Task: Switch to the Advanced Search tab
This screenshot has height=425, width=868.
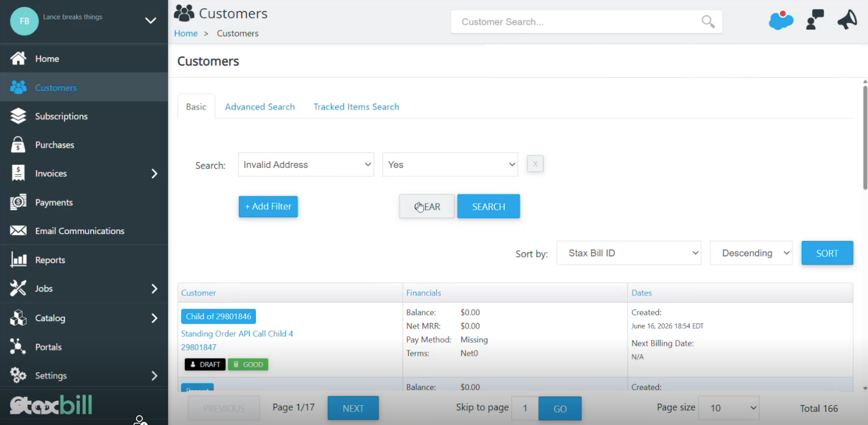Action: click(x=260, y=107)
